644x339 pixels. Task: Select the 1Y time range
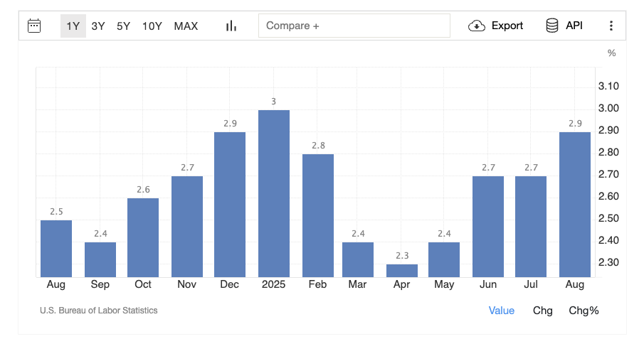(73, 26)
